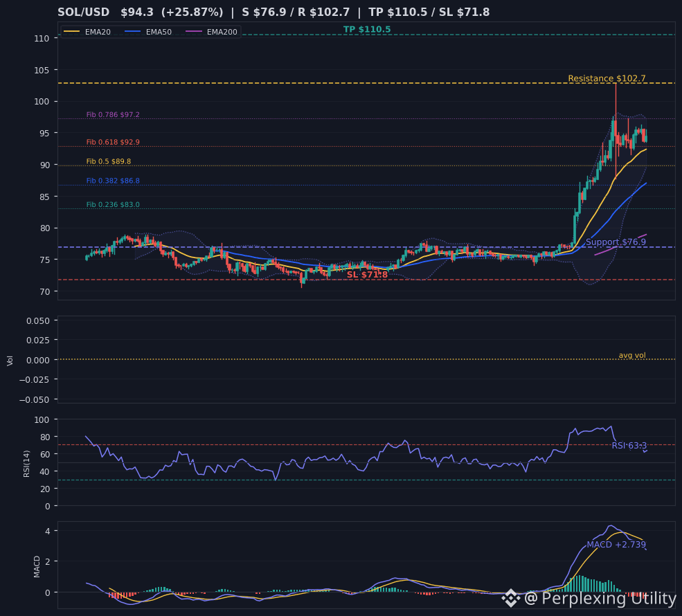The width and height of the screenshot is (682, 616).
Task: Click the 0.050 volume axis tick
Action: point(38,321)
